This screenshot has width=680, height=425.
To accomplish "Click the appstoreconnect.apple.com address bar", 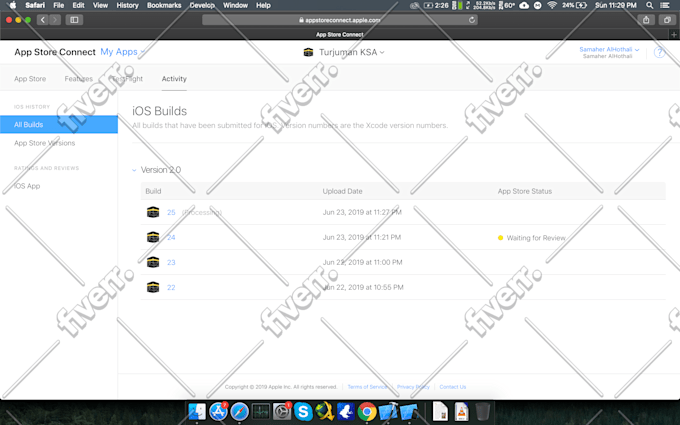I will (340, 20).
